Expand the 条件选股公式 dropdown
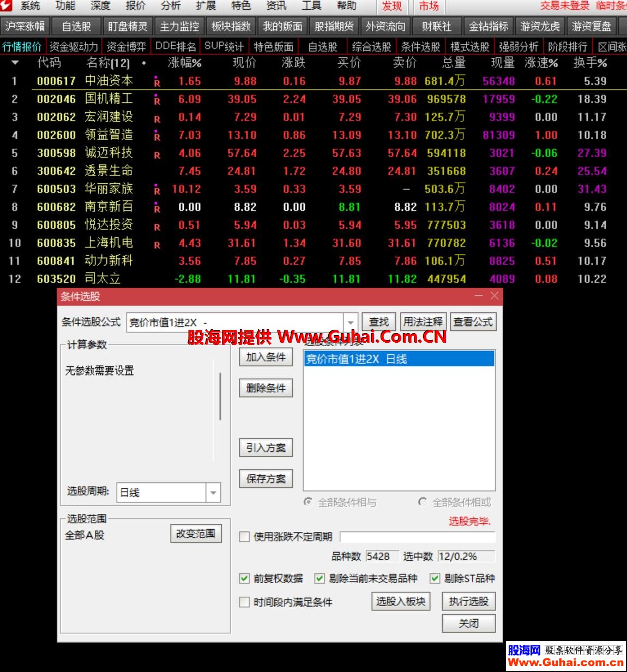627x672 pixels. point(351,322)
